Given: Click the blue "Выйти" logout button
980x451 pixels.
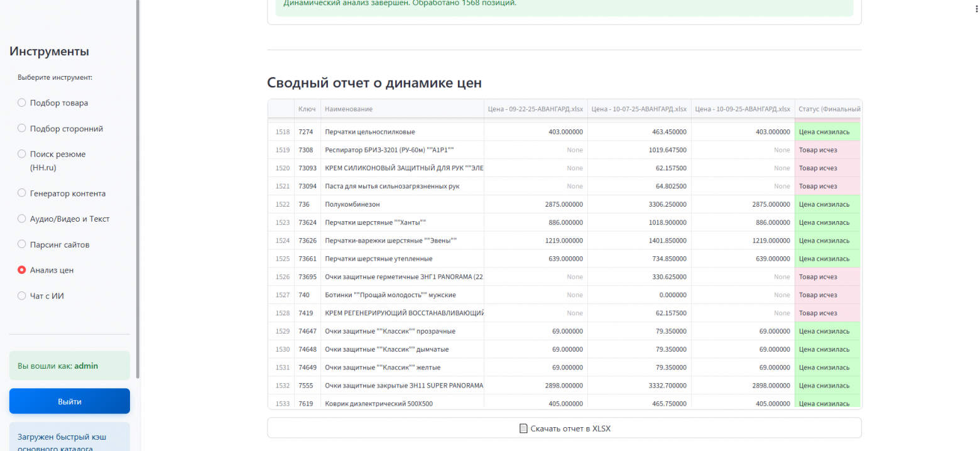Looking at the screenshot, I should (x=69, y=401).
